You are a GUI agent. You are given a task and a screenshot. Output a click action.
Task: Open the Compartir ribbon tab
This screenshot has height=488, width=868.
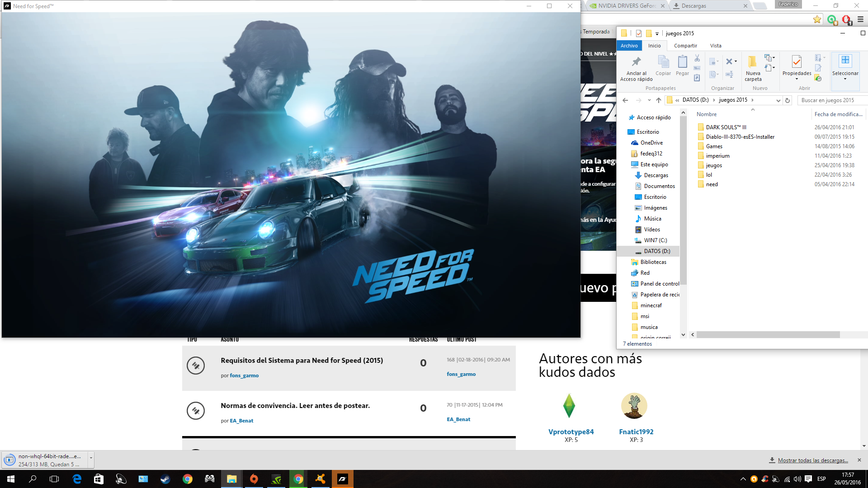point(685,46)
